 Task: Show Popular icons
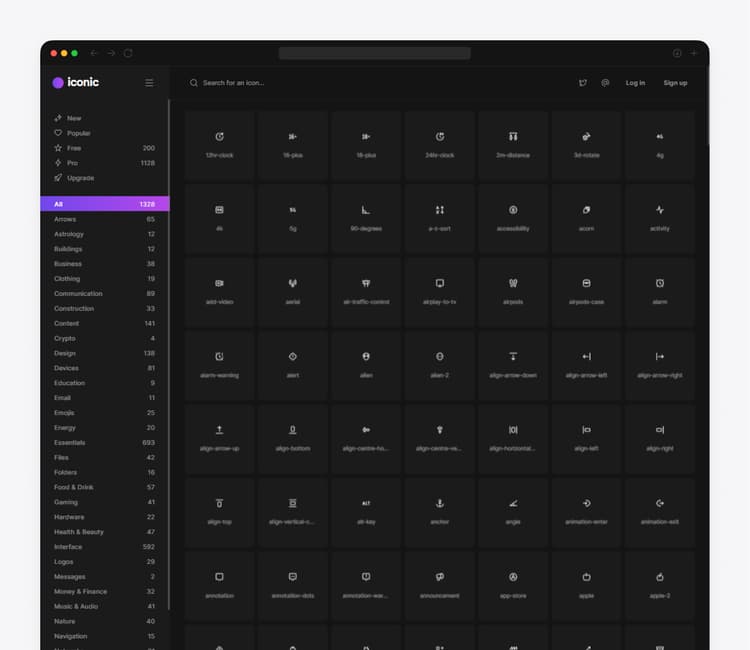104,133
